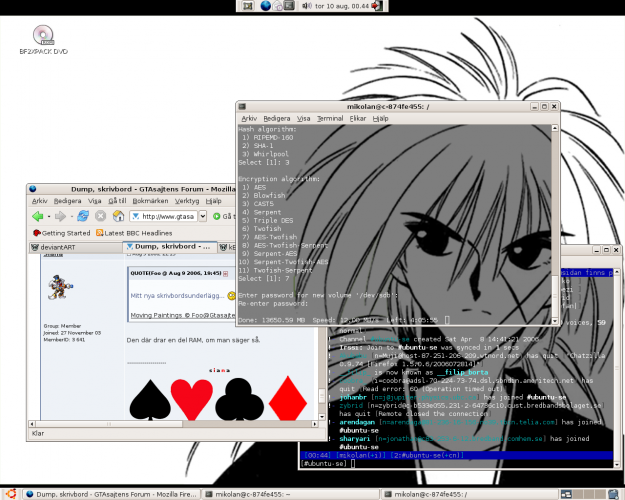Open Firefox Bedigera menu
Image resolution: width=625 pixels, height=500 pixels.
[x=67, y=201]
